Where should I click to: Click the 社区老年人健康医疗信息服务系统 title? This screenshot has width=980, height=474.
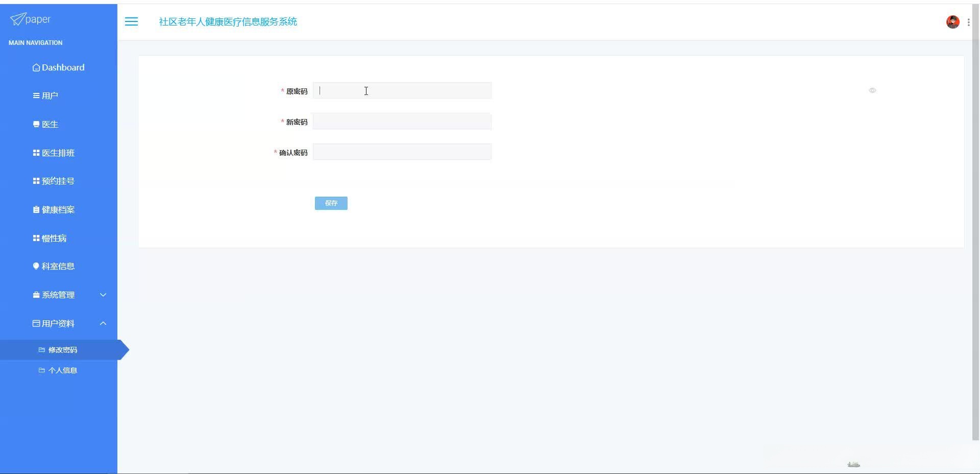pos(228,21)
